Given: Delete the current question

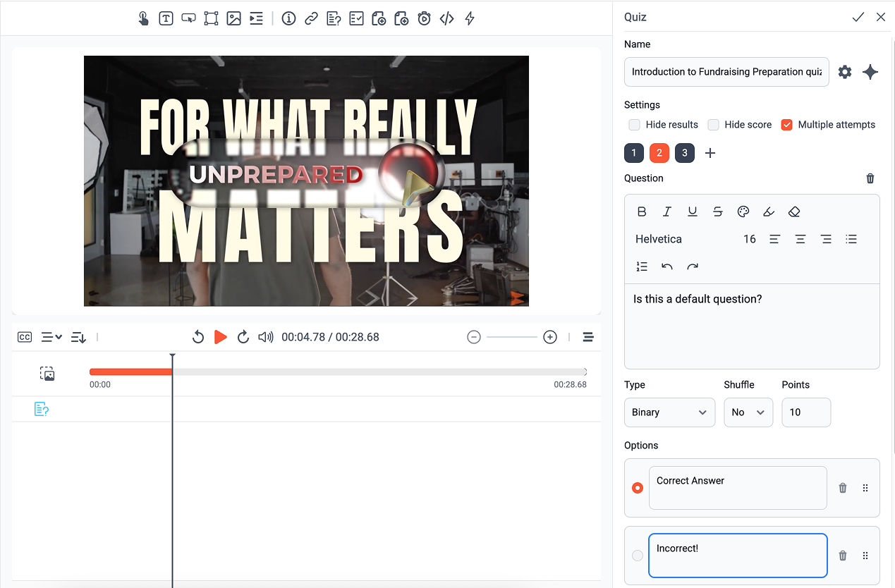Looking at the screenshot, I should [x=870, y=178].
